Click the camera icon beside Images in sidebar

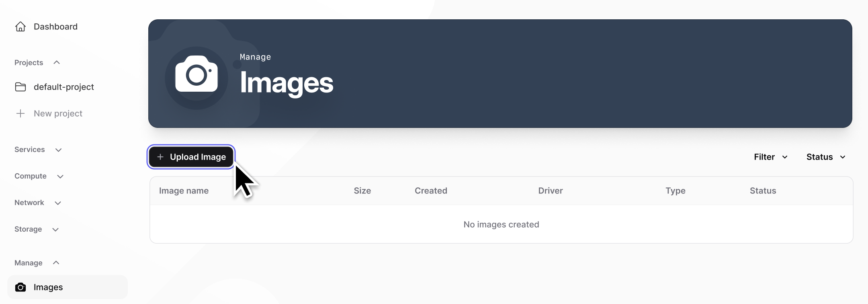[x=20, y=287]
